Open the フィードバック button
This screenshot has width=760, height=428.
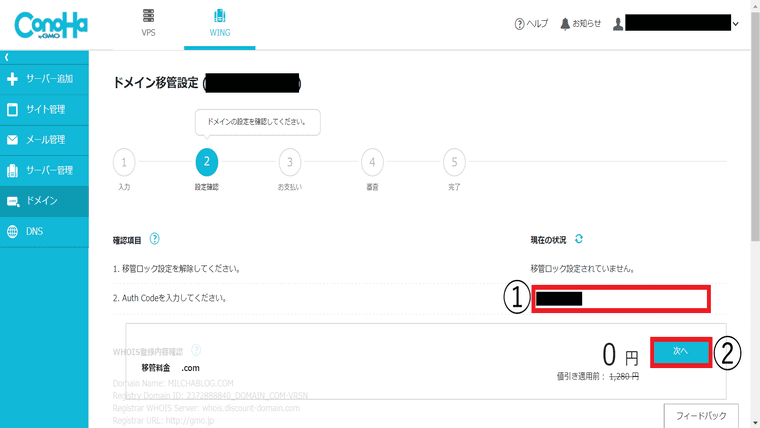pyautogui.click(x=701, y=416)
